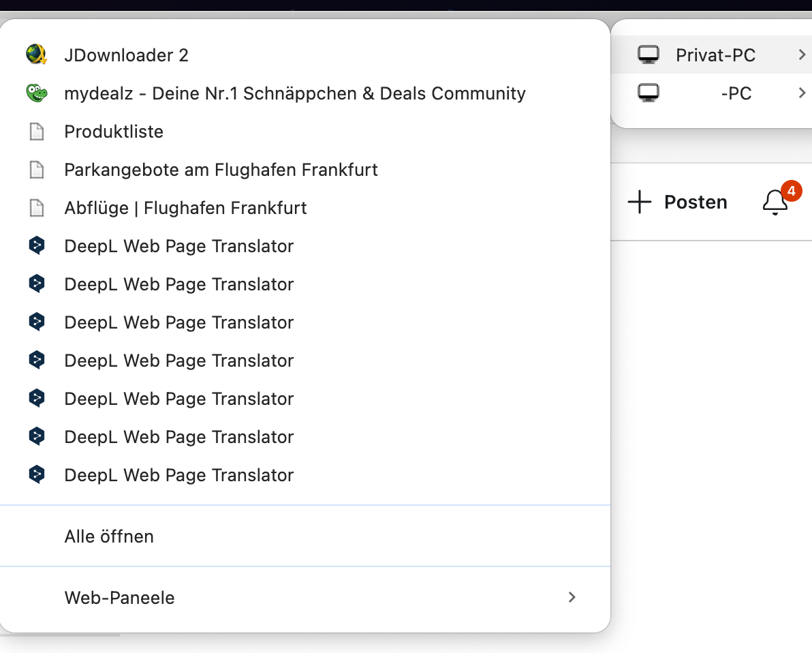The height and width of the screenshot is (653, 812).
Task: Expand the Privat-PC submenu arrow
Action: click(802, 55)
